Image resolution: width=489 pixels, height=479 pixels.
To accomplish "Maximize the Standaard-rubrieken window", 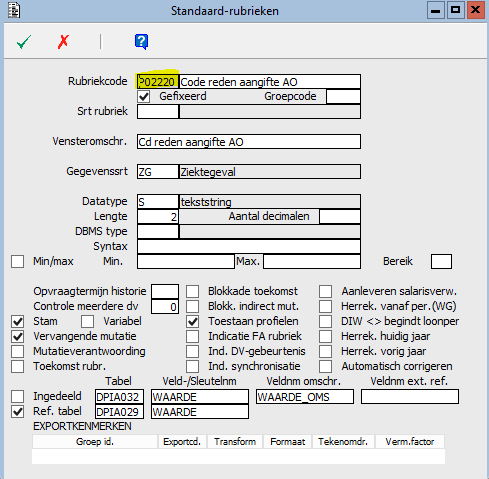I will click(x=455, y=10).
